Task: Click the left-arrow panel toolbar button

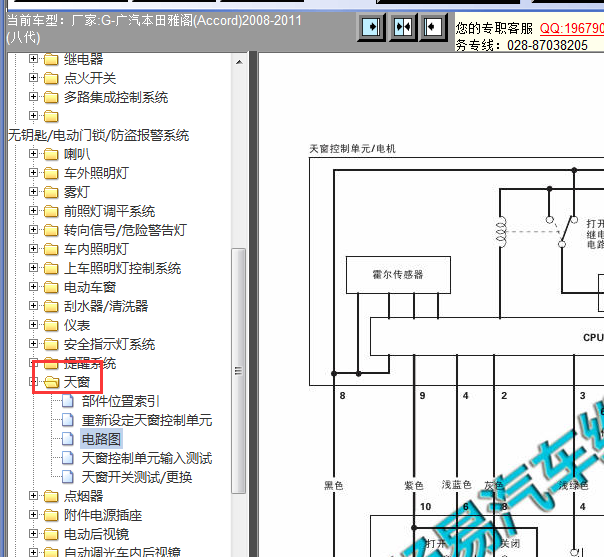Action: pos(433,27)
